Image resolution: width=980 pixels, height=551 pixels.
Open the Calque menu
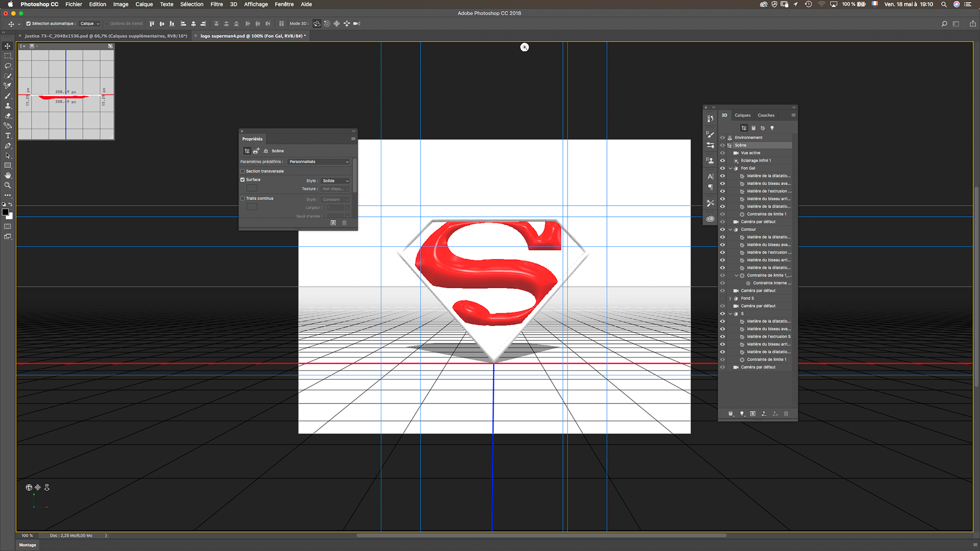pos(144,4)
